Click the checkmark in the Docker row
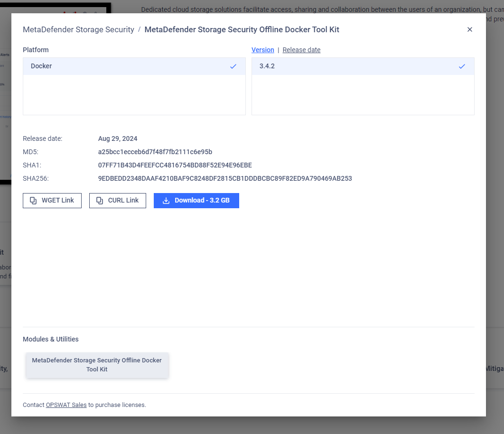Image resolution: width=504 pixels, height=434 pixels. pyautogui.click(x=233, y=66)
